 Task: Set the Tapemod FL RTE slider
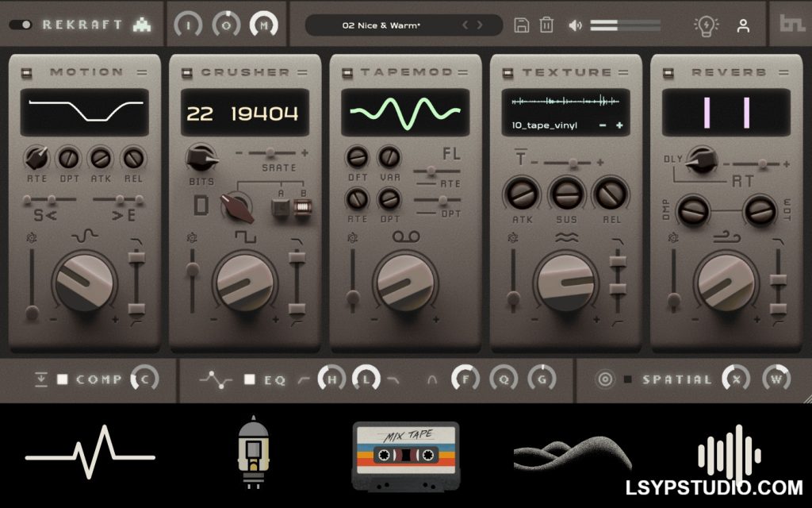tap(437, 171)
